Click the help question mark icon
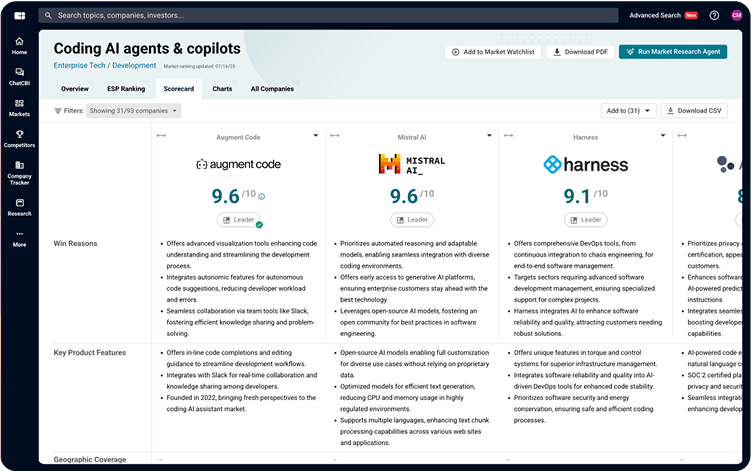Image resolution: width=751 pixels, height=471 pixels. pyautogui.click(x=714, y=16)
